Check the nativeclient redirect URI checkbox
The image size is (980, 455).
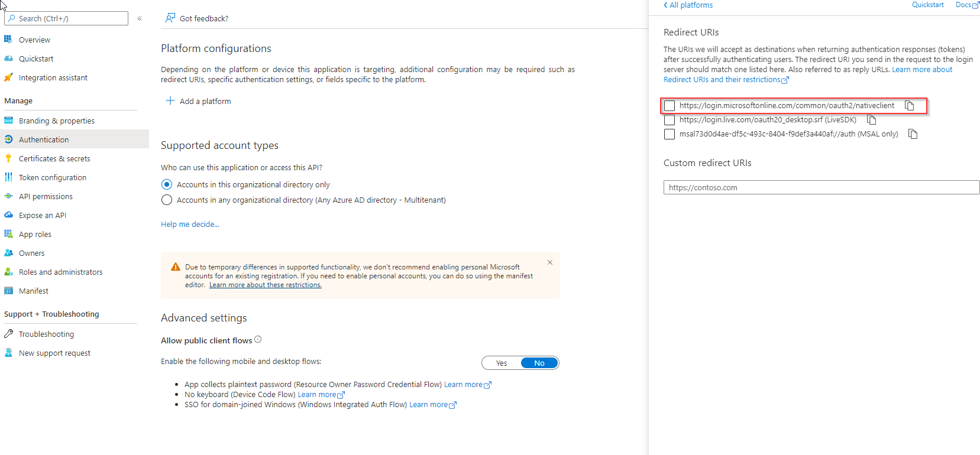click(x=669, y=106)
